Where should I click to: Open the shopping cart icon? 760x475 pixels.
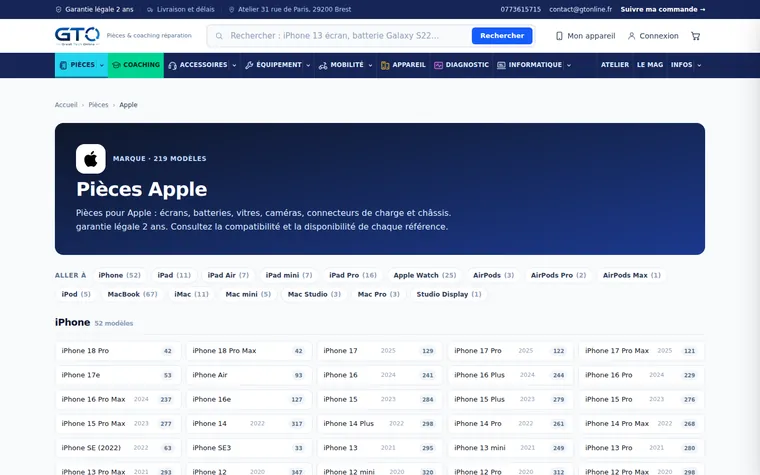(696, 36)
